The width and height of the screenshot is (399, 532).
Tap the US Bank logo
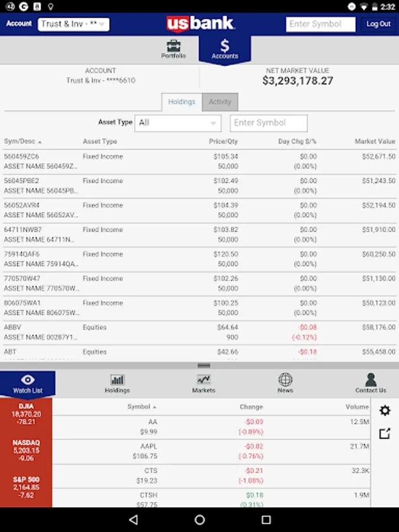pos(200,24)
